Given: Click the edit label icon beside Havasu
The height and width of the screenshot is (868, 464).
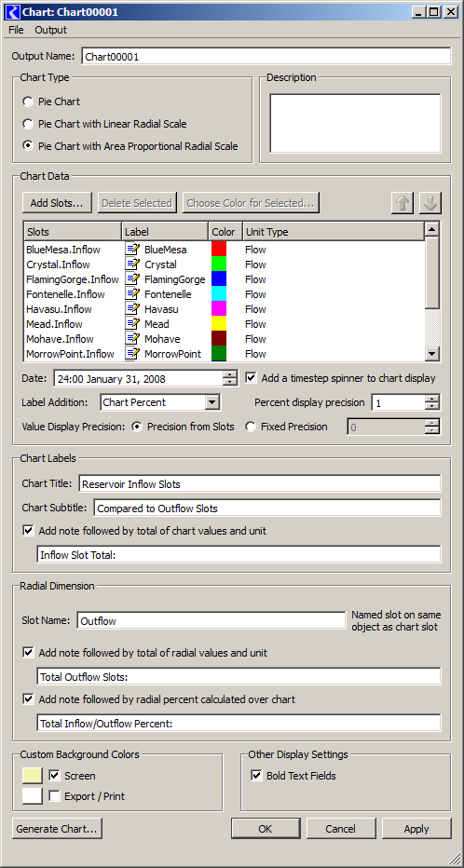Looking at the screenshot, I should (x=132, y=309).
